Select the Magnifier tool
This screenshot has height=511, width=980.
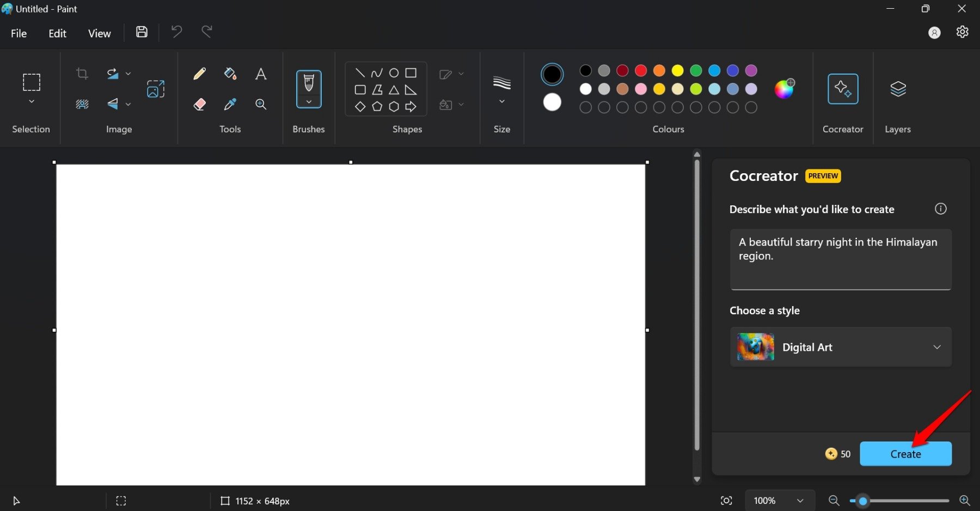pos(261,104)
